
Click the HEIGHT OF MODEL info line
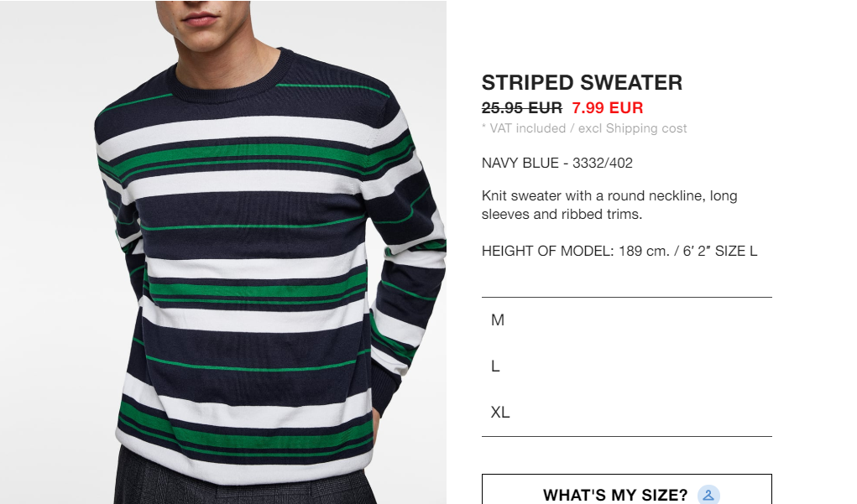(x=619, y=251)
